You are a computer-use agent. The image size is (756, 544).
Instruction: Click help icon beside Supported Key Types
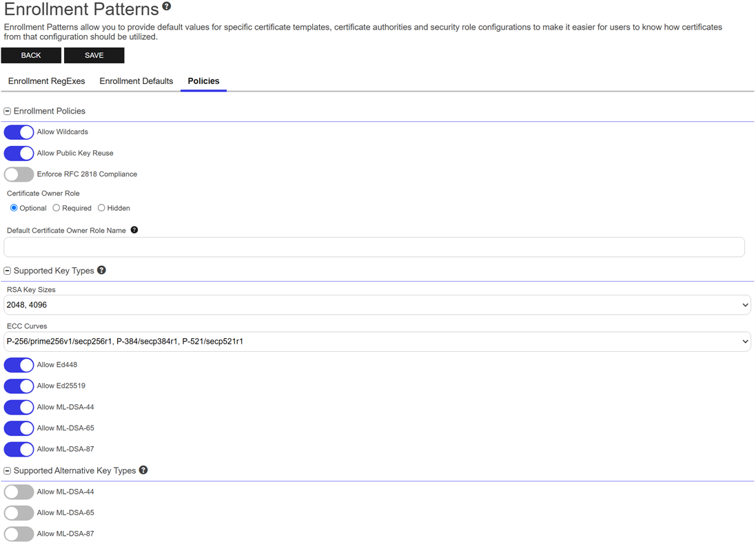tap(101, 270)
